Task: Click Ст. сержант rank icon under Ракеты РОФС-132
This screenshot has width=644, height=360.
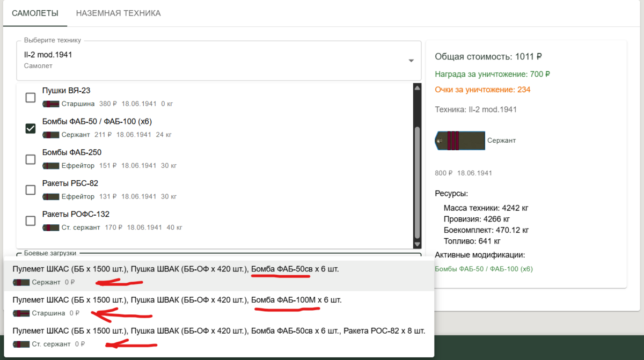Action: [51, 227]
